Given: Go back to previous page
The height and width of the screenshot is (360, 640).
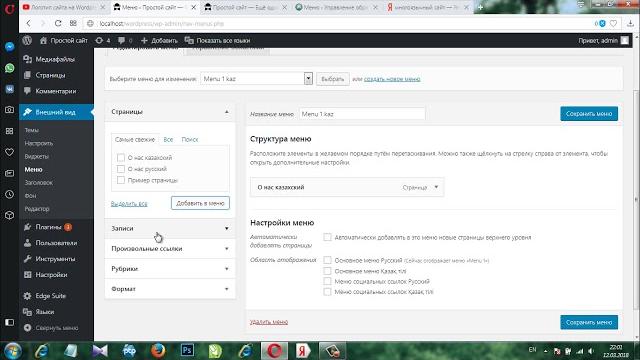Looking at the screenshot, I should [28, 23].
